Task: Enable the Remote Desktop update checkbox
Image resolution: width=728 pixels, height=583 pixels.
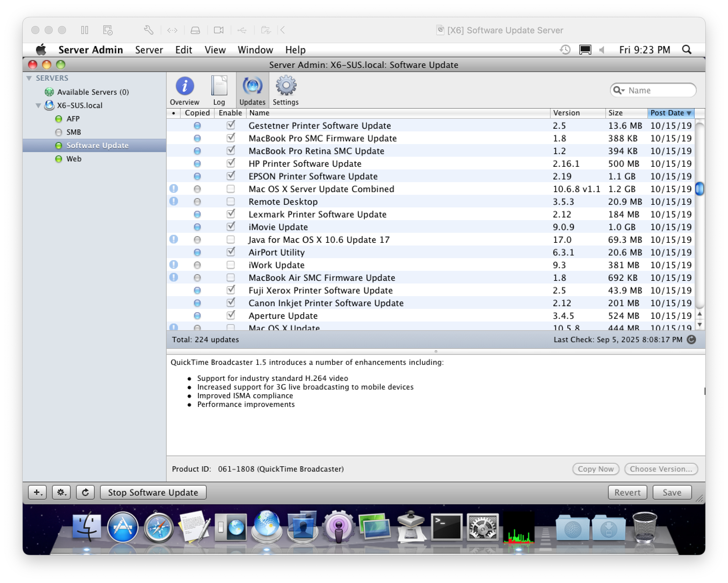Action: coord(231,202)
